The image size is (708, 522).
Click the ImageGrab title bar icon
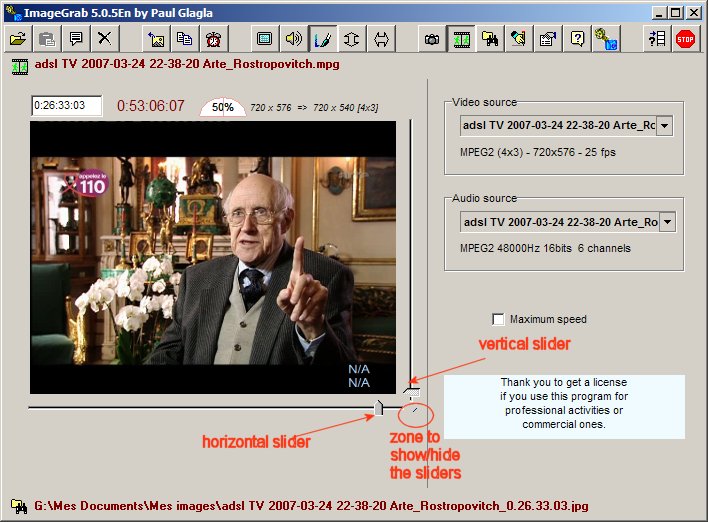(13, 13)
